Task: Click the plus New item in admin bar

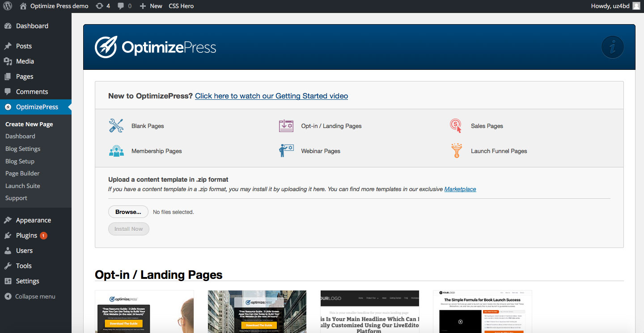Action: (x=151, y=6)
